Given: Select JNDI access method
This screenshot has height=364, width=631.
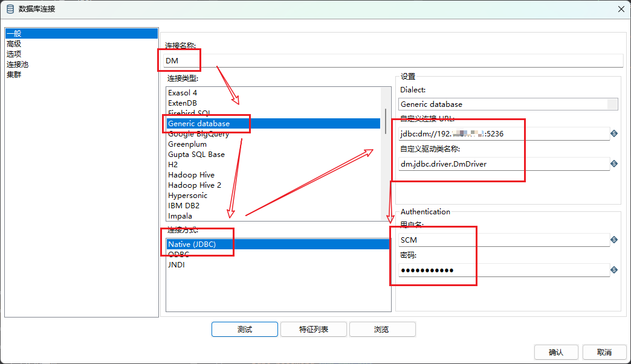Looking at the screenshot, I should [176, 264].
